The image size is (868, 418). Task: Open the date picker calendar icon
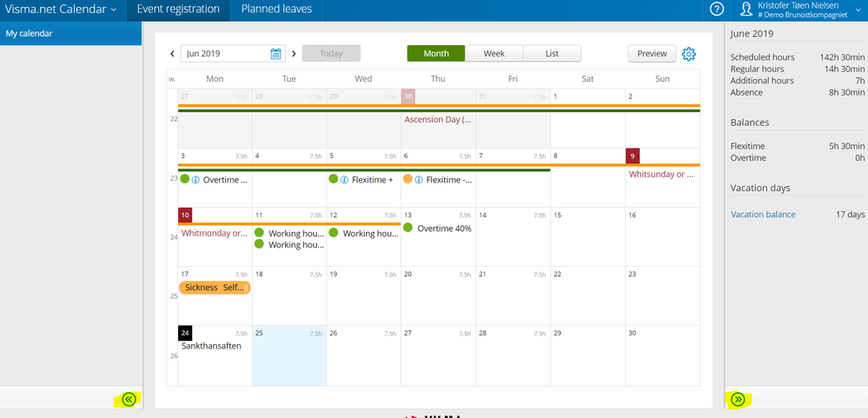click(x=275, y=54)
